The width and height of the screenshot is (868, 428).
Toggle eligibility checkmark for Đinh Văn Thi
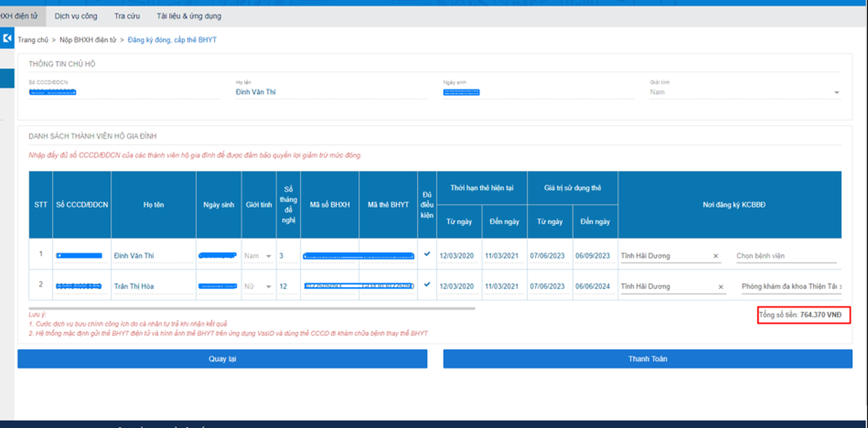(x=427, y=254)
